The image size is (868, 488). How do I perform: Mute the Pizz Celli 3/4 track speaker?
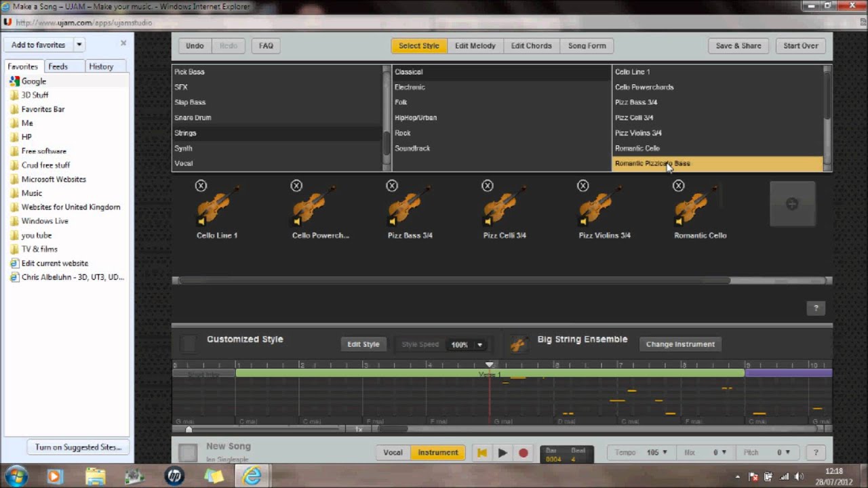(x=488, y=221)
